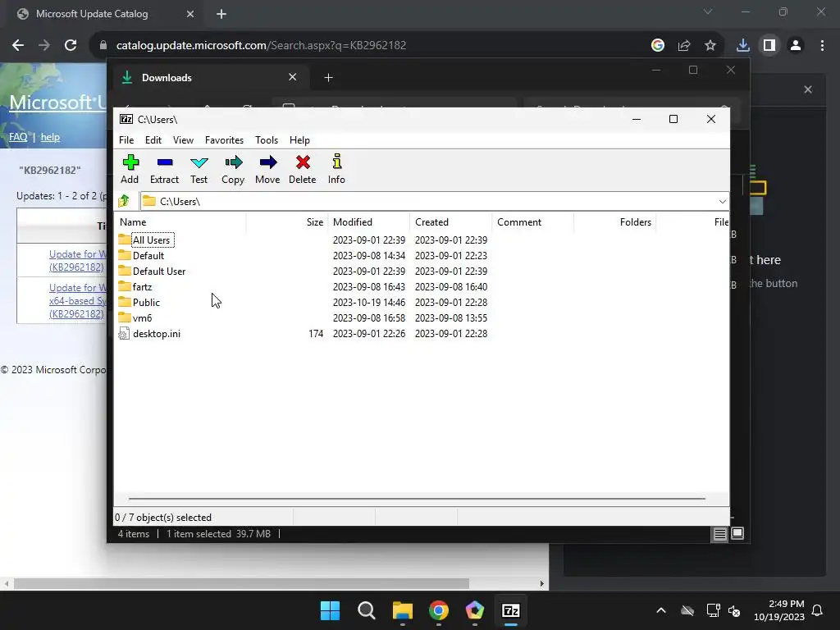
Task: Click the help link on catalog page
Action: pos(50,137)
